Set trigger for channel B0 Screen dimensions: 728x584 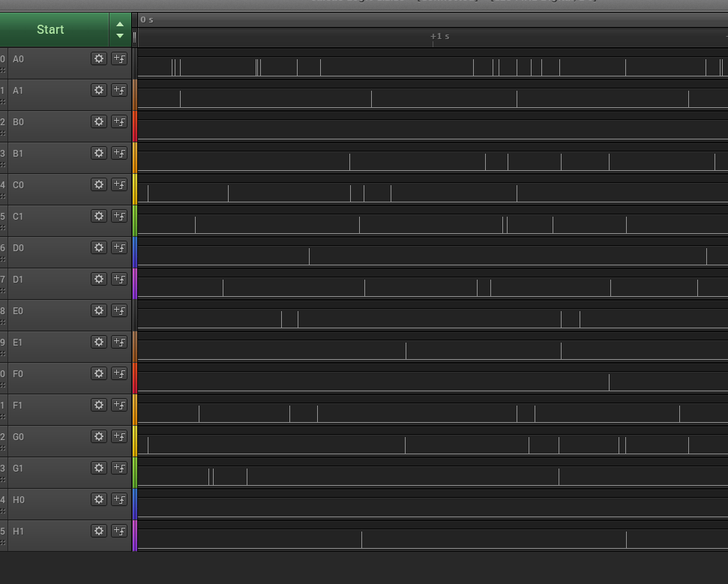click(x=119, y=121)
